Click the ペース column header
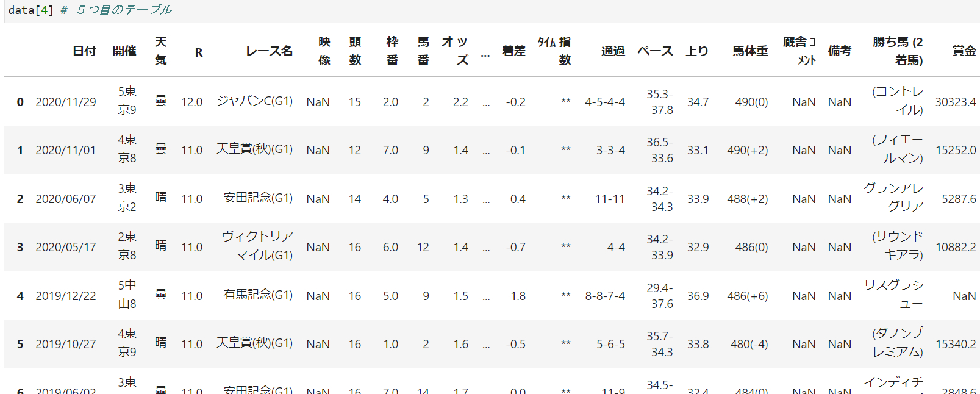 coord(655,51)
